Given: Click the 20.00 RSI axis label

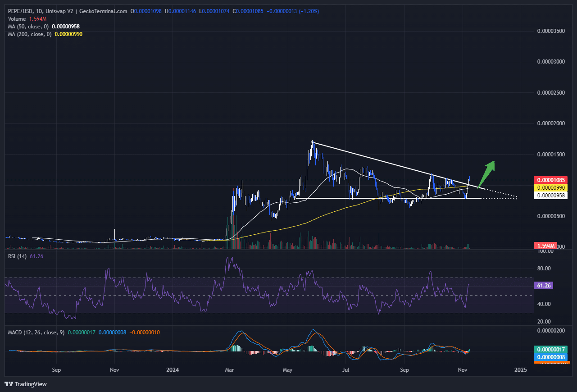Looking at the screenshot, I should tap(543, 322).
